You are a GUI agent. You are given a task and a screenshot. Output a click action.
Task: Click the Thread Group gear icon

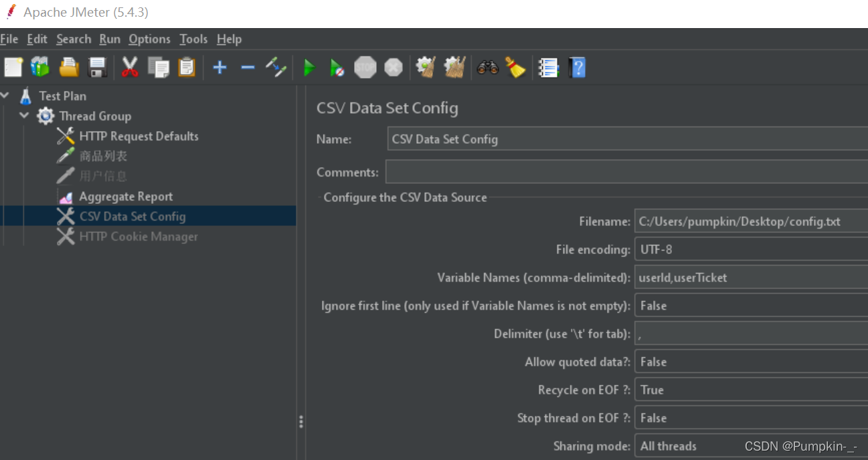pyautogui.click(x=46, y=116)
